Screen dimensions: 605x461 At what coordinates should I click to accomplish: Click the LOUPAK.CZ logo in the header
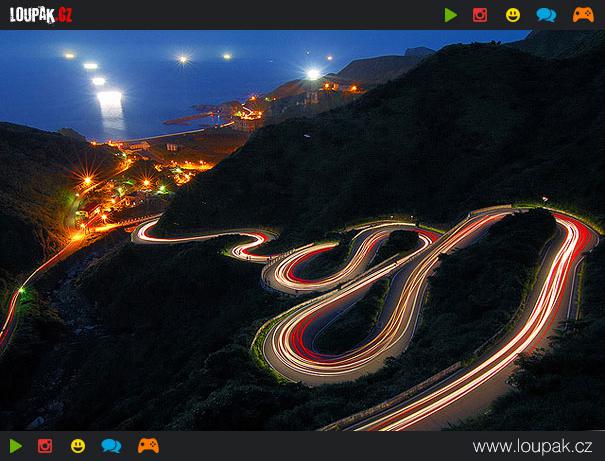click(x=40, y=15)
